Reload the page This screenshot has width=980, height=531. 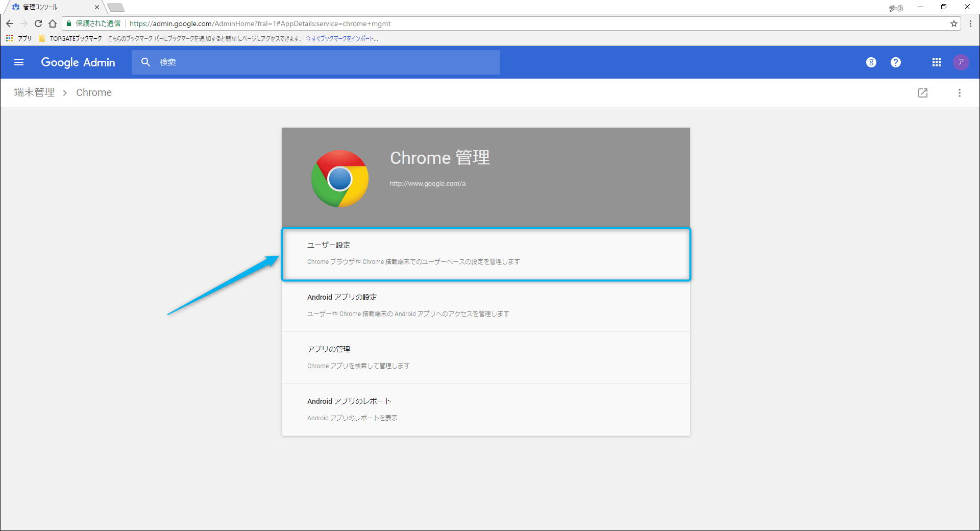coord(38,23)
